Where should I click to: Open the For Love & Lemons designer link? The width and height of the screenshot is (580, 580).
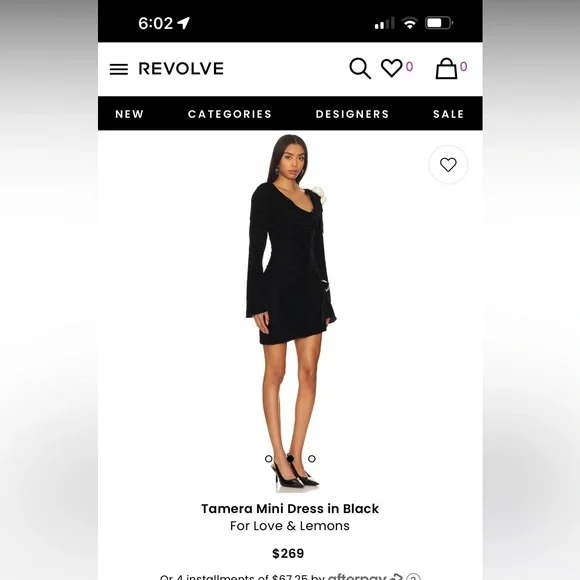click(290, 526)
